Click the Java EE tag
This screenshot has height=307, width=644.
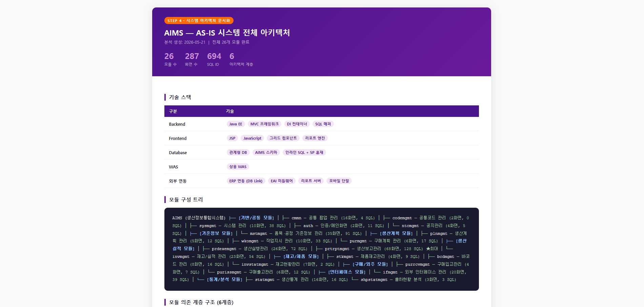point(236,124)
